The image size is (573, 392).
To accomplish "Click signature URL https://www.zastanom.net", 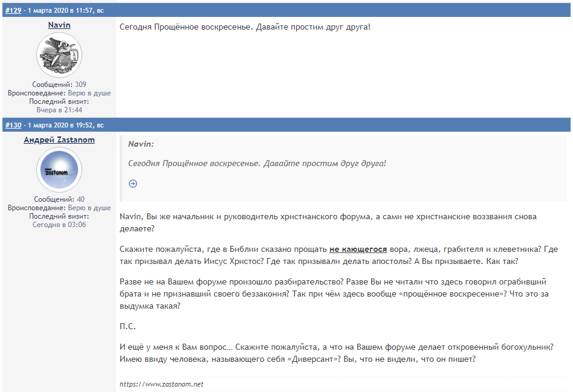I will click(x=161, y=384).
